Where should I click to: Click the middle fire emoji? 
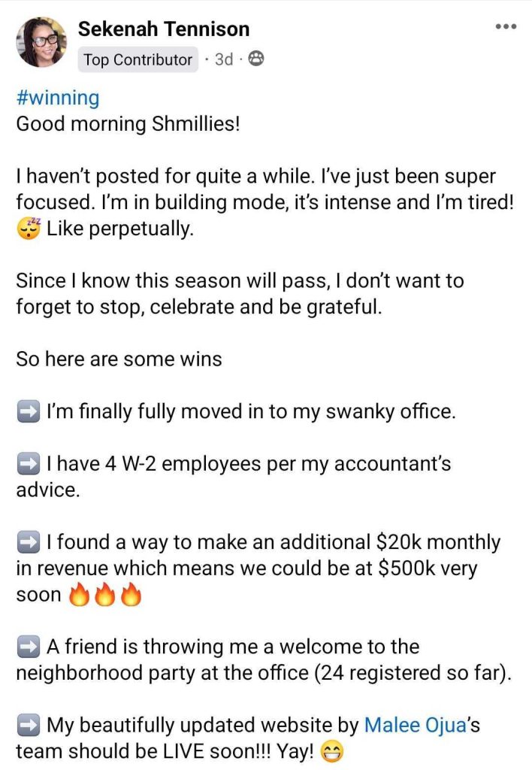tap(105, 596)
